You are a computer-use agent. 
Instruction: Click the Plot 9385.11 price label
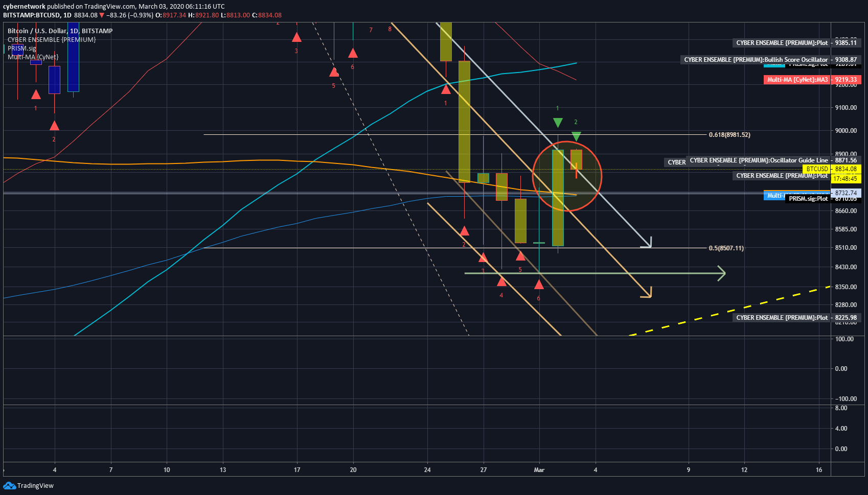796,43
